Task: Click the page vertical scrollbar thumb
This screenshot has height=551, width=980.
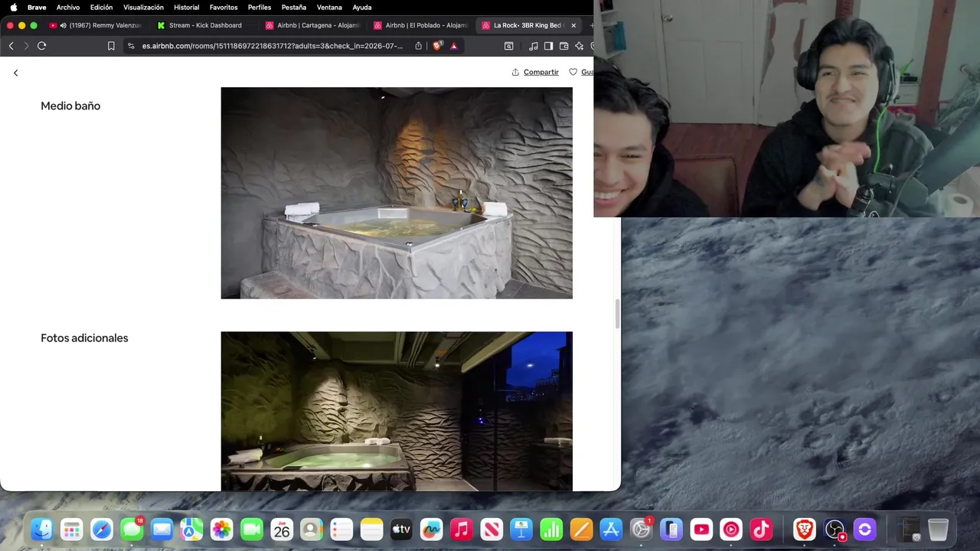Action: (617, 315)
